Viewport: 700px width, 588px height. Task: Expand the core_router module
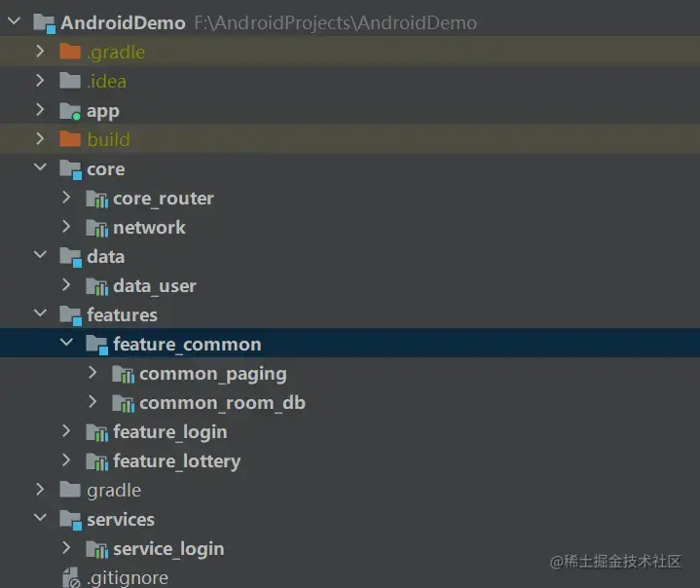click(x=66, y=197)
